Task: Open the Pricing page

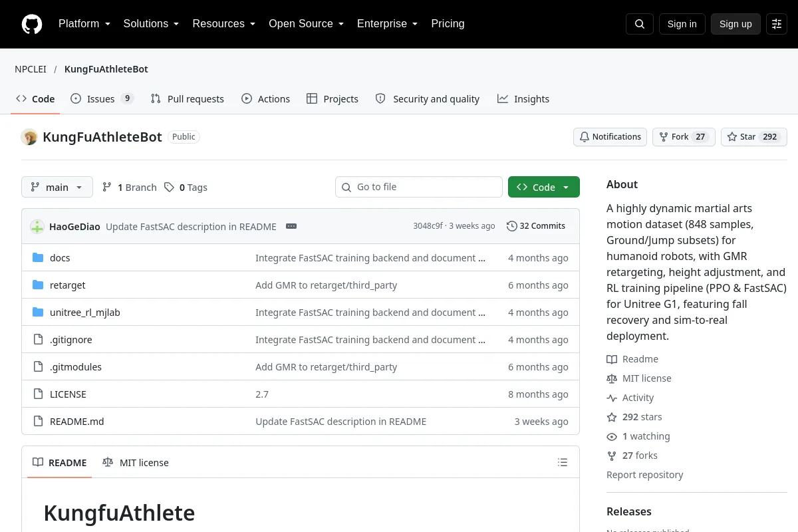Action: [448, 24]
